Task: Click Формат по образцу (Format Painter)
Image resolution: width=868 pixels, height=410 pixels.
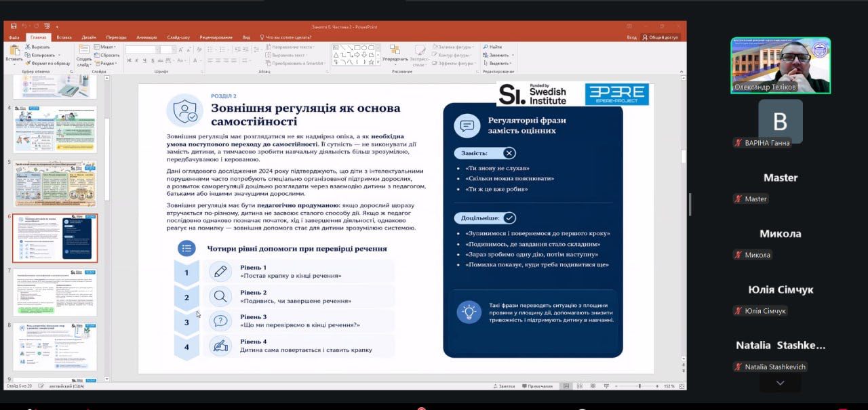Action: click(47, 63)
